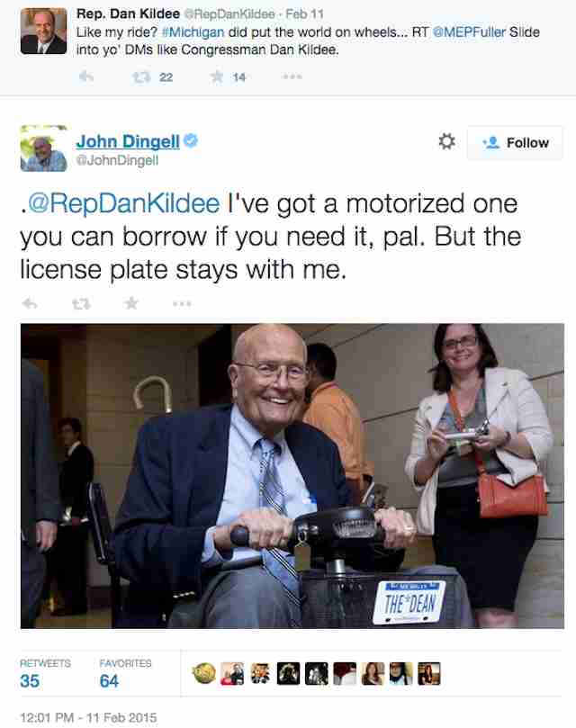Retweet John Dingell's tweet

81,304
